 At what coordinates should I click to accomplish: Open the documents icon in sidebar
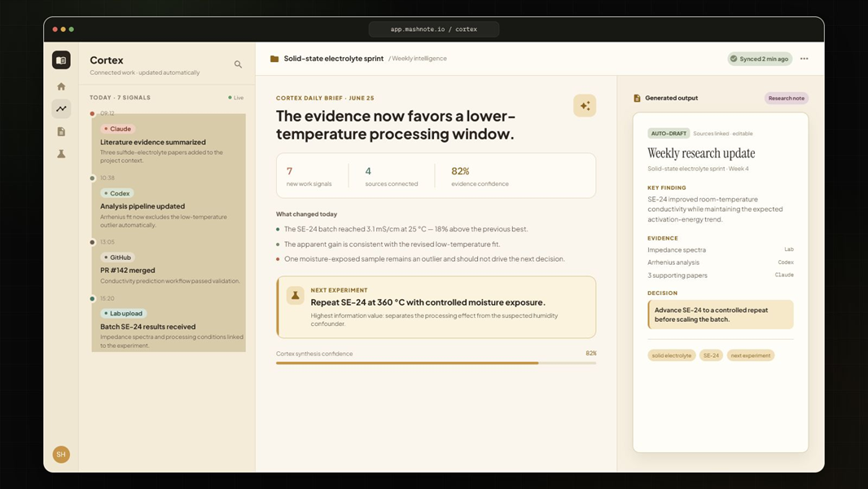[61, 131]
